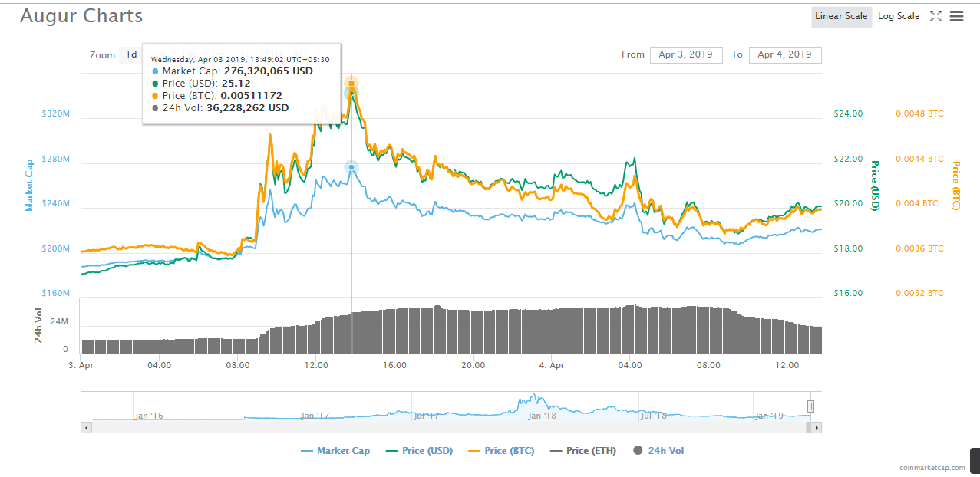Viewport: 980px width, 477px height.
Task: Click the $24.00 price axis label
Action: pyautogui.click(x=848, y=113)
